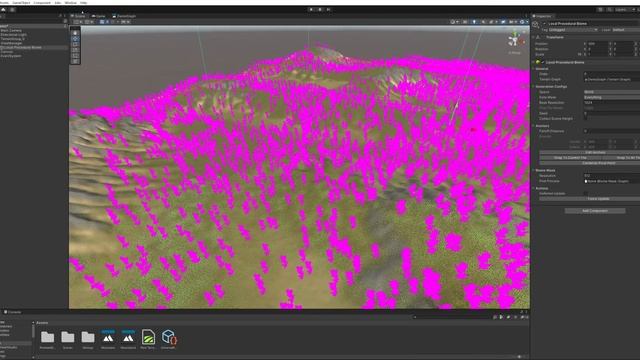Open scene camera settings icon
This screenshot has width=640, height=360.
(x=512, y=22)
